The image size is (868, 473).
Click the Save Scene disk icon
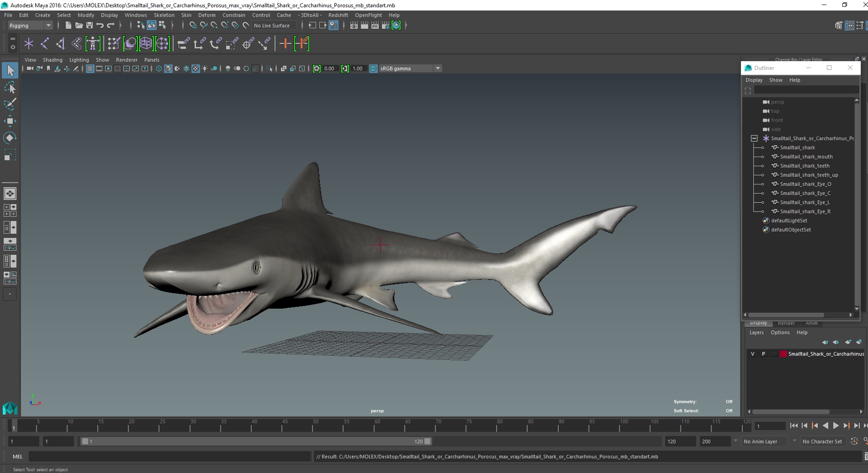[x=90, y=26]
